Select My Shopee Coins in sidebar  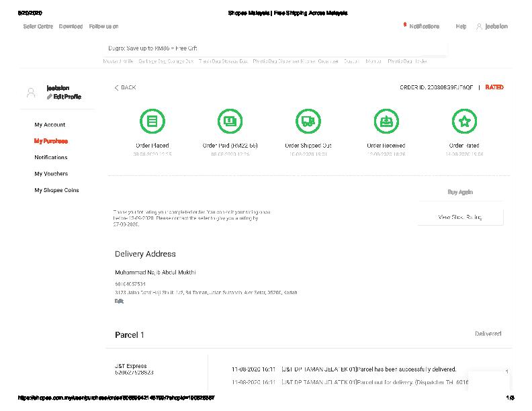click(x=56, y=190)
